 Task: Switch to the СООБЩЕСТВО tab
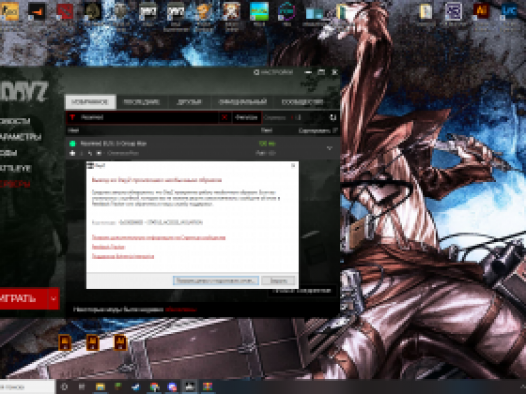click(x=303, y=102)
